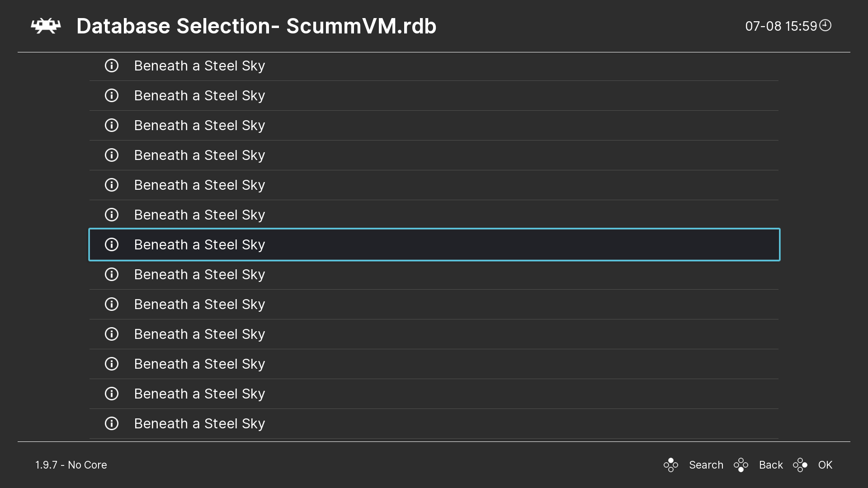Click the OK gamepad icon in the bottom bar
This screenshot has width=868, height=488.
click(x=801, y=465)
